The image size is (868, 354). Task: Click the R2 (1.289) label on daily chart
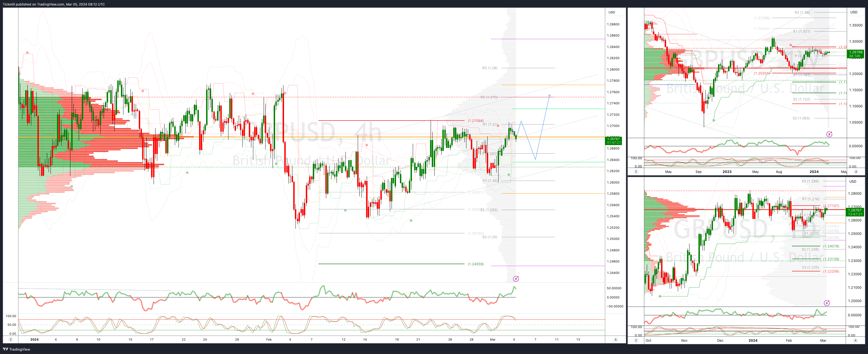coord(810,181)
